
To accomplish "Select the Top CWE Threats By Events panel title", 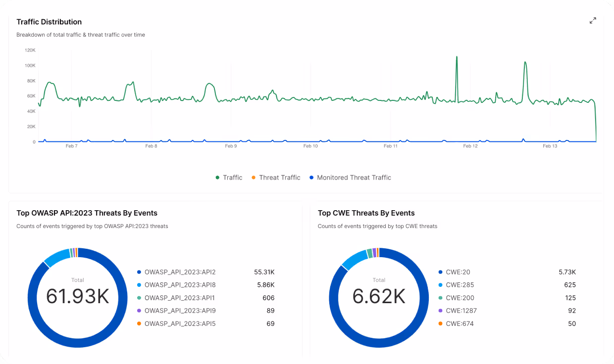I will (x=366, y=213).
